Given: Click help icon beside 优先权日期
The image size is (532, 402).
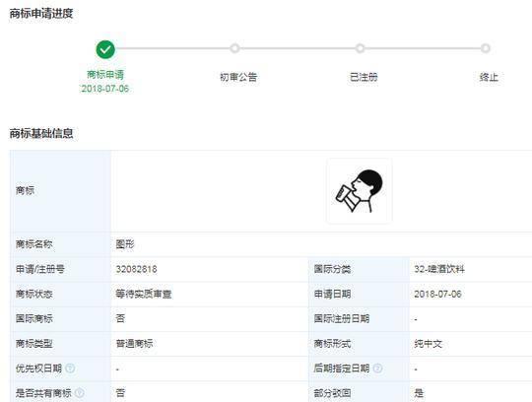Looking at the screenshot, I should tap(70, 368).
